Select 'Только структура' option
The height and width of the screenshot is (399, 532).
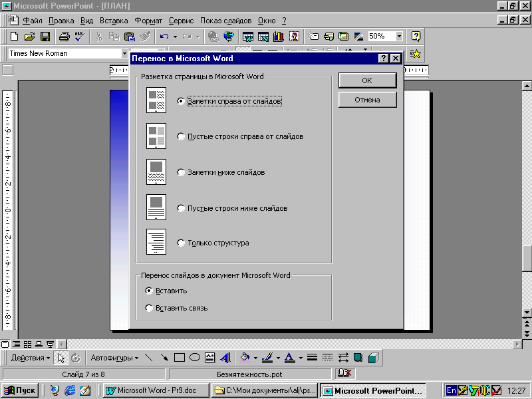click(181, 243)
